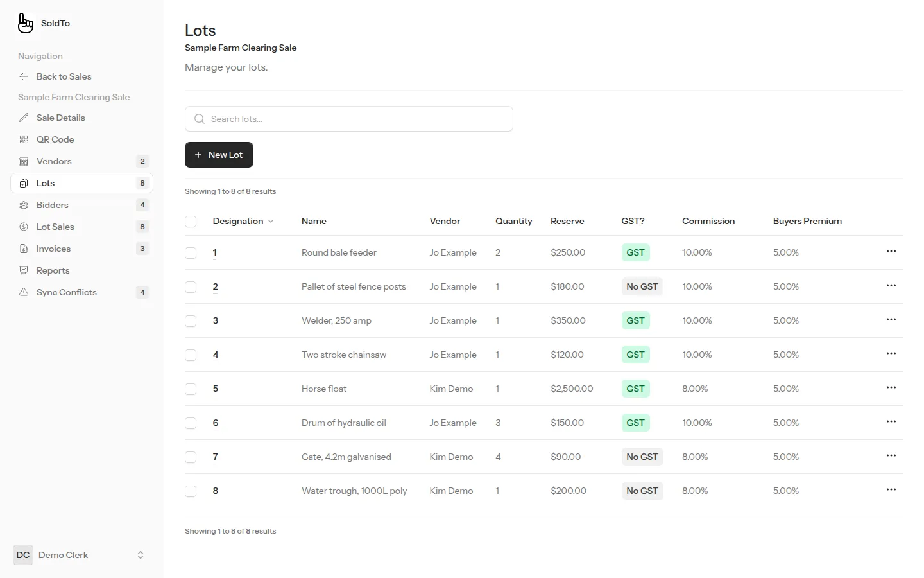924x578 pixels.
Task: Select the Water trough, 1000L poly checkbox
Action: [191, 491]
